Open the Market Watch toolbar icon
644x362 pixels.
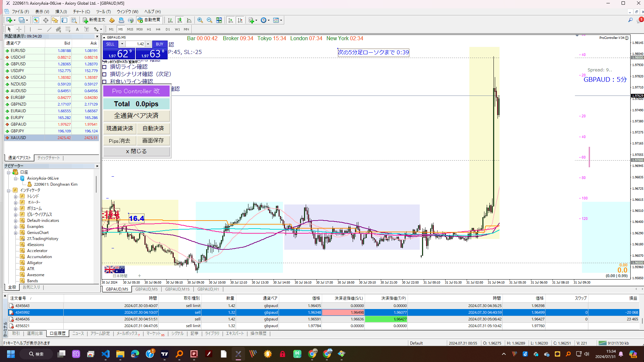[x=36, y=20]
